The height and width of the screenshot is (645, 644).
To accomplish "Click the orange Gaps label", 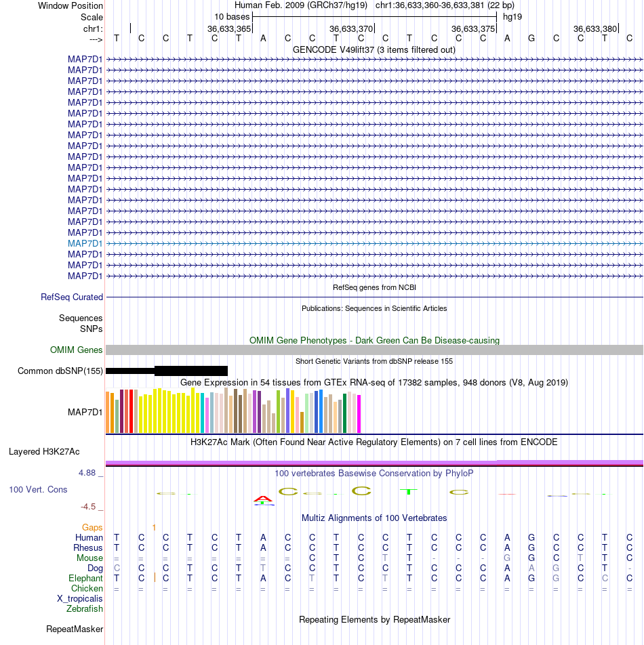I will tap(92, 527).
